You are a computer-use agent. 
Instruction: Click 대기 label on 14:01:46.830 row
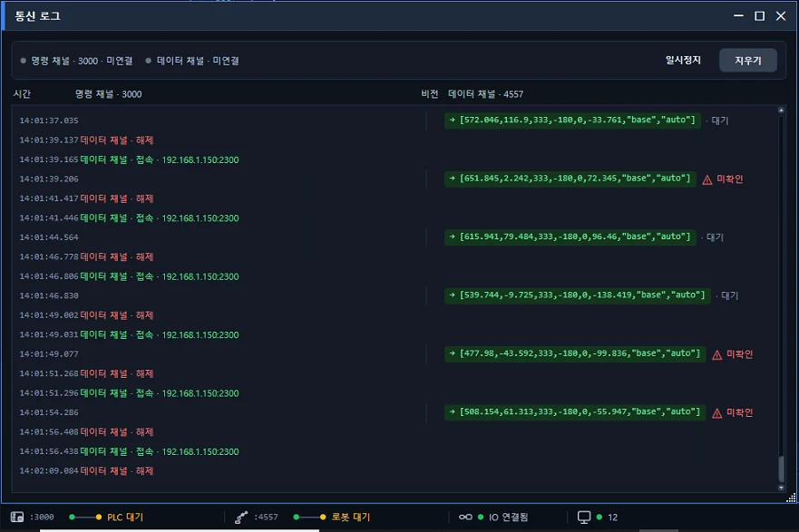[x=730, y=295]
